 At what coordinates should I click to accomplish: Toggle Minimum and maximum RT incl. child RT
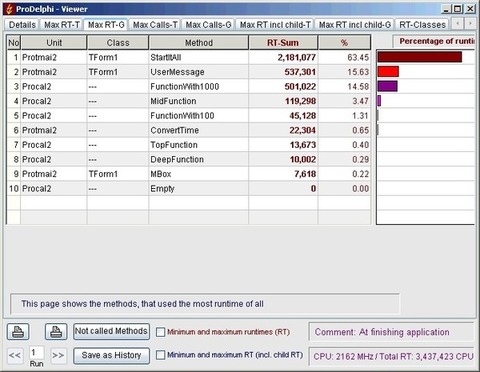click(x=161, y=355)
